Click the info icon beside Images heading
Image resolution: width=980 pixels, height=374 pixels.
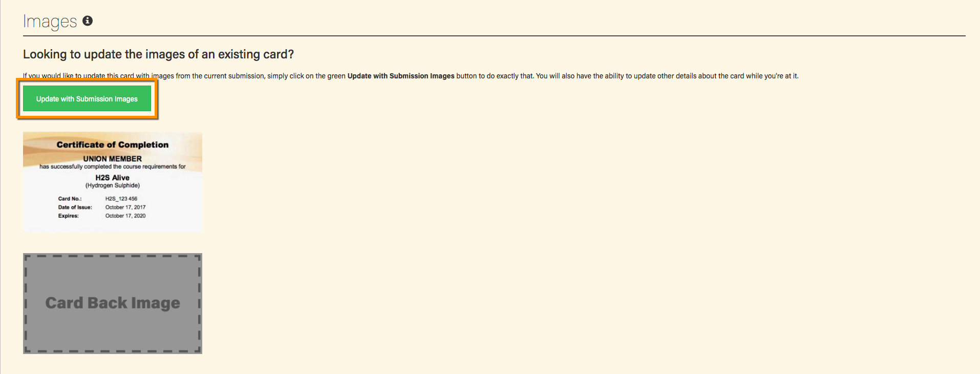click(x=88, y=21)
